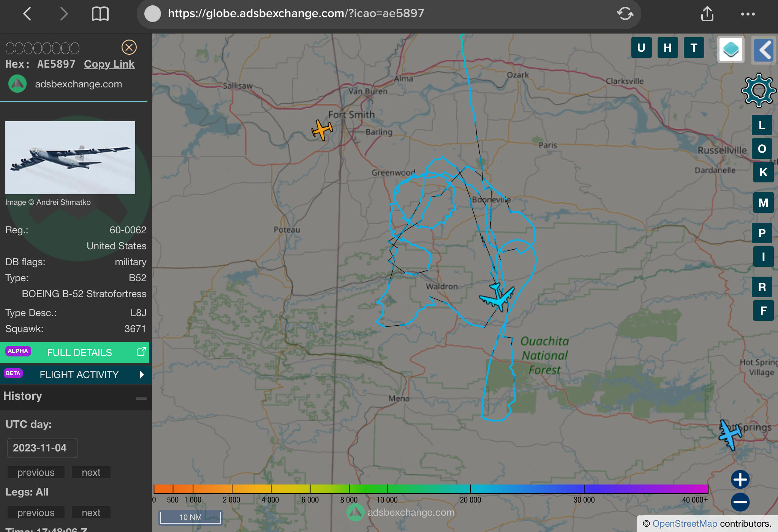
Task: Click registration value 60-0062
Action: pos(128,230)
